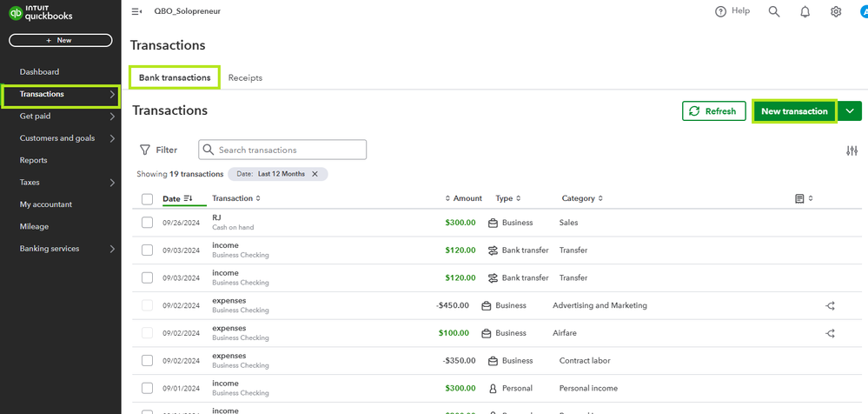Click the hamburger menu collapse icon

point(136,11)
